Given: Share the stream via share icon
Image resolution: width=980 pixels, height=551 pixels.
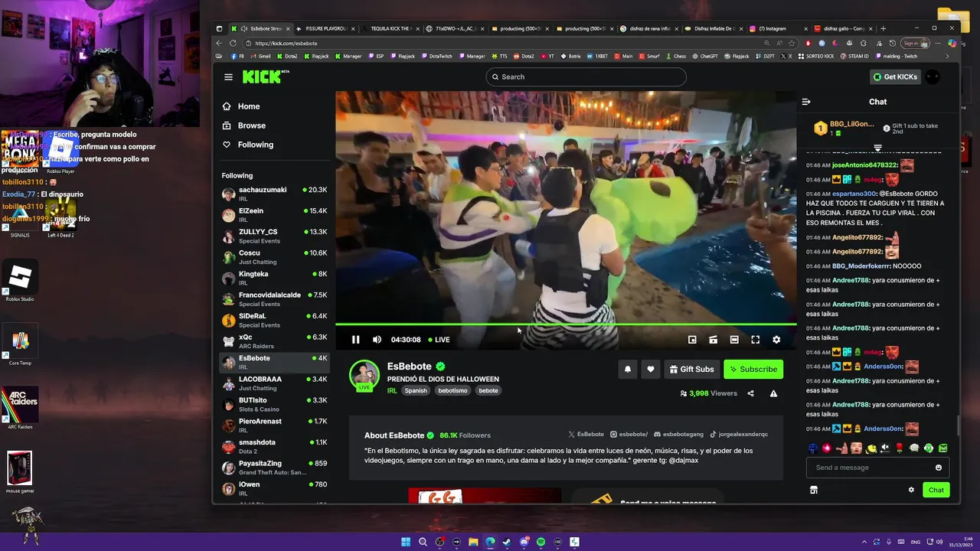Looking at the screenshot, I should click(750, 393).
